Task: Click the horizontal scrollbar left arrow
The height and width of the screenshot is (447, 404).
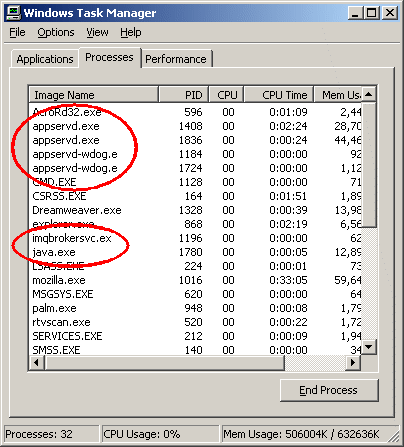Action: click(36, 362)
